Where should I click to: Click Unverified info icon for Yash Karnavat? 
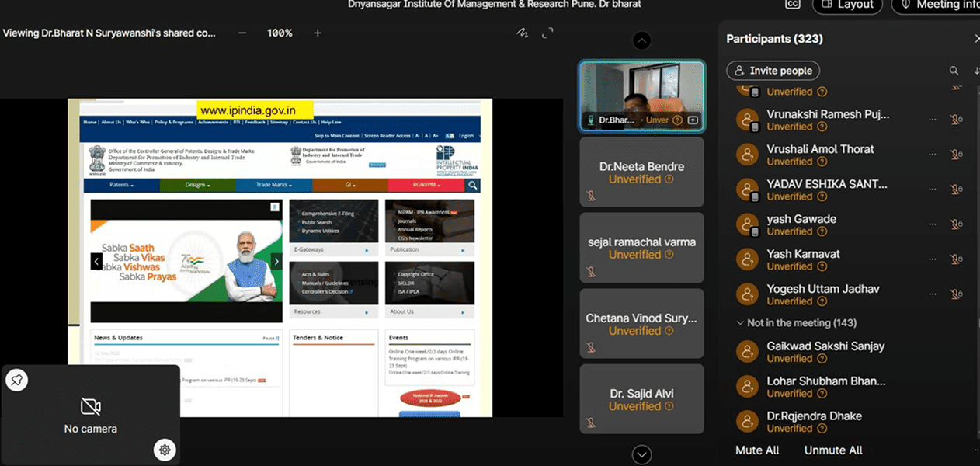tap(822, 266)
